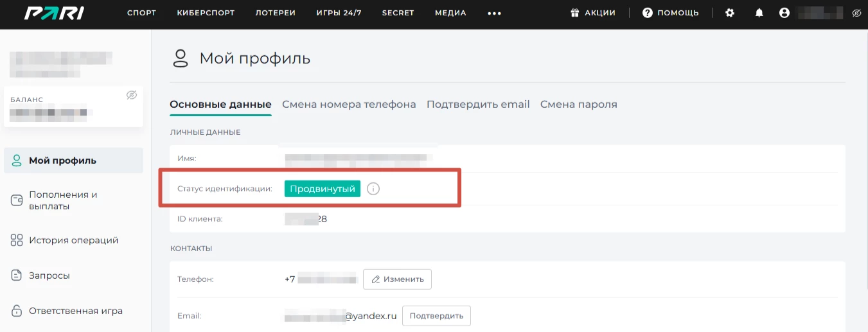This screenshot has width=868, height=332.
Task: Switch to Смена пароля tab
Action: (579, 104)
